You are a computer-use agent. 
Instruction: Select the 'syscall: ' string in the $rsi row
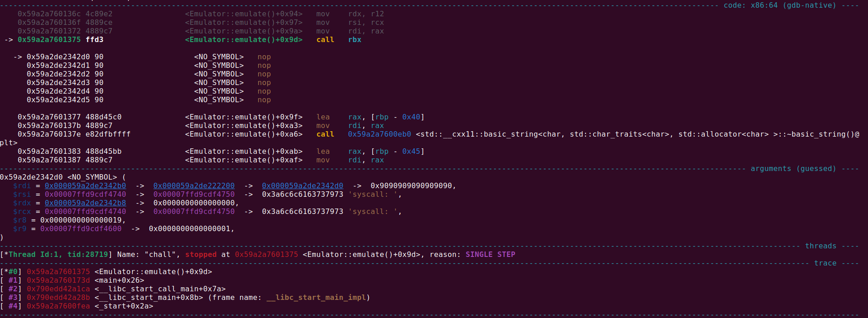[x=373, y=195]
